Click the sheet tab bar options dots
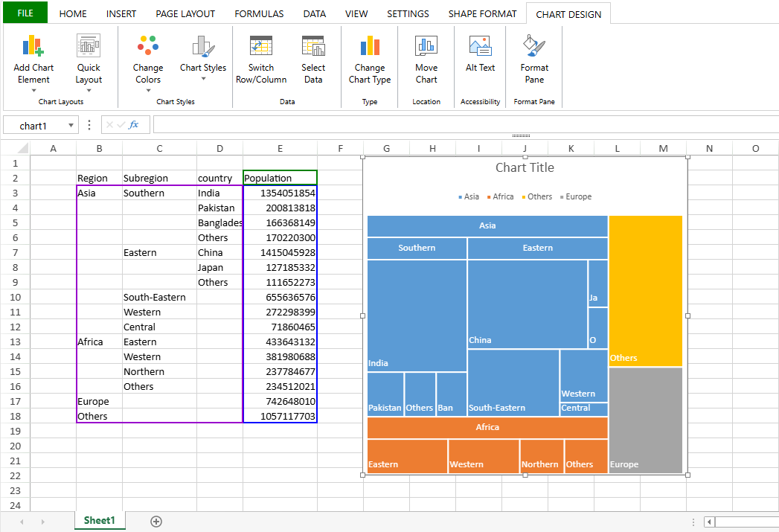The width and height of the screenshot is (779, 532). coord(693,522)
